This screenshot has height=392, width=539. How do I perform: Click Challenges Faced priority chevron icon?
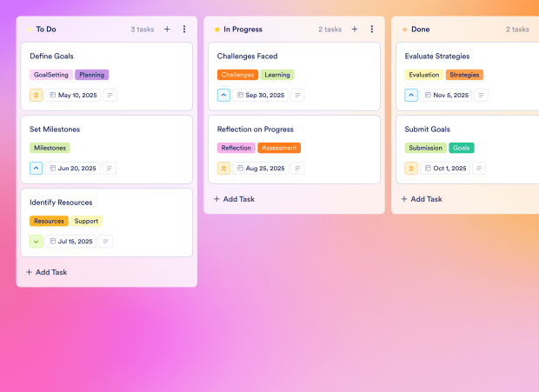coord(223,95)
